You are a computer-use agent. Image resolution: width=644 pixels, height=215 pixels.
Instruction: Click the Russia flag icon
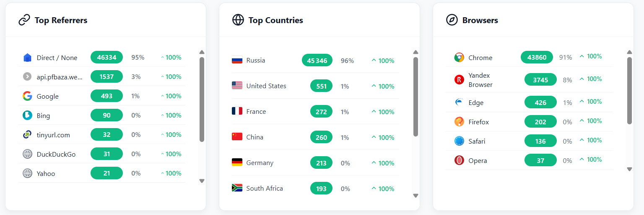[237, 60]
